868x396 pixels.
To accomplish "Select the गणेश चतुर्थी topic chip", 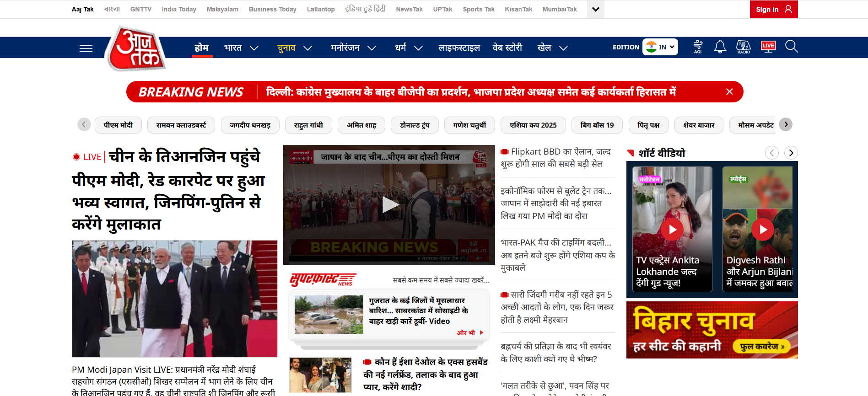I will (469, 125).
